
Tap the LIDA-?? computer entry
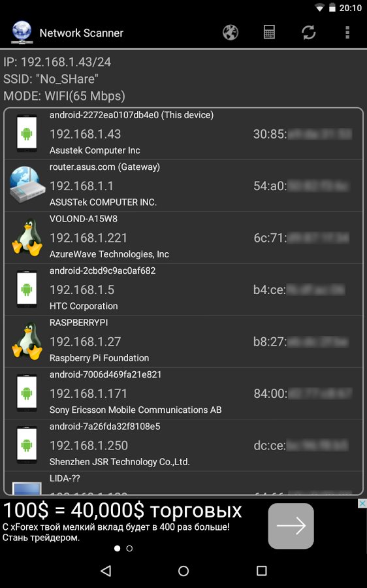(183, 483)
